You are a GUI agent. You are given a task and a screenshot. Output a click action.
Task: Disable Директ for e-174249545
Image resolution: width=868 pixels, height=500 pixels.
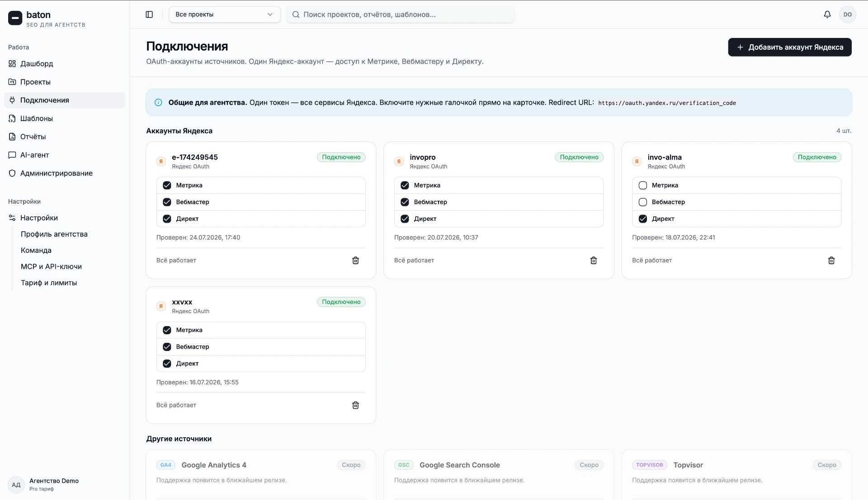pos(167,219)
